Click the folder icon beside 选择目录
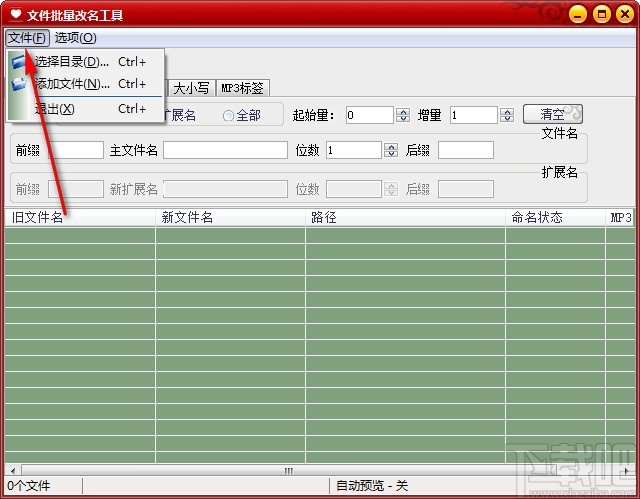The image size is (640, 499). 19,62
